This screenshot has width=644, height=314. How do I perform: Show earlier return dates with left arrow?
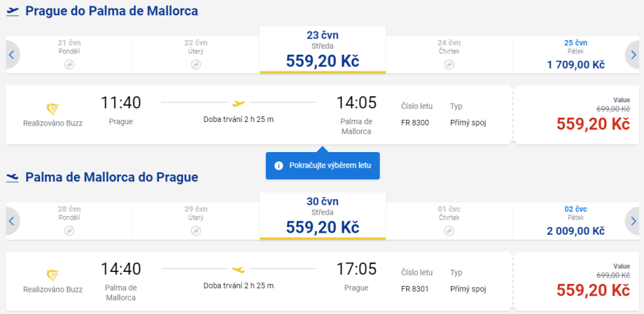11,221
